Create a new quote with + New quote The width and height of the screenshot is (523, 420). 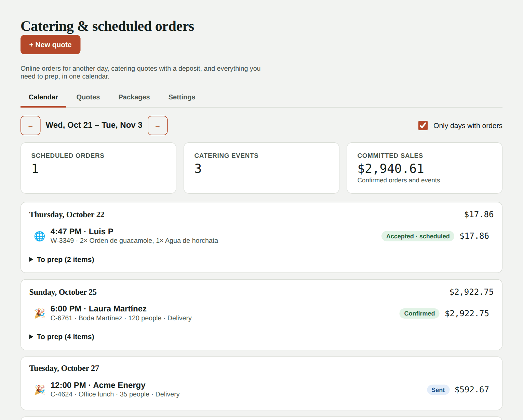tap(51, 45)
